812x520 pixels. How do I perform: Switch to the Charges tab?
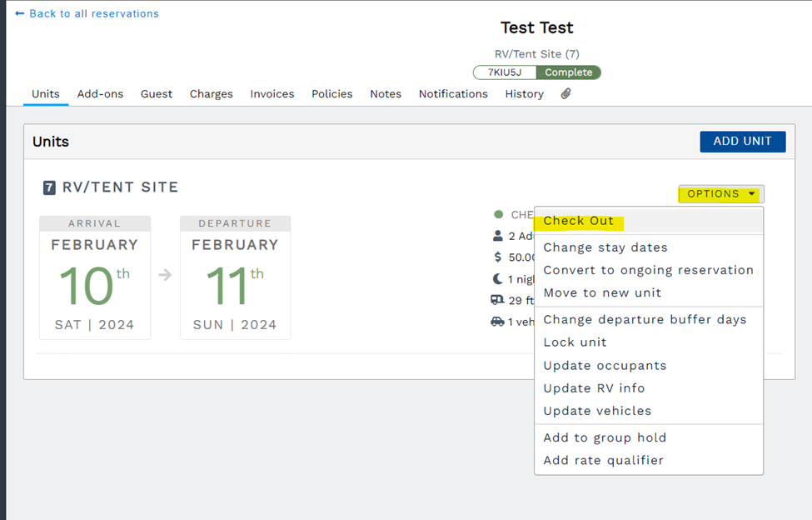coord(211,93)
